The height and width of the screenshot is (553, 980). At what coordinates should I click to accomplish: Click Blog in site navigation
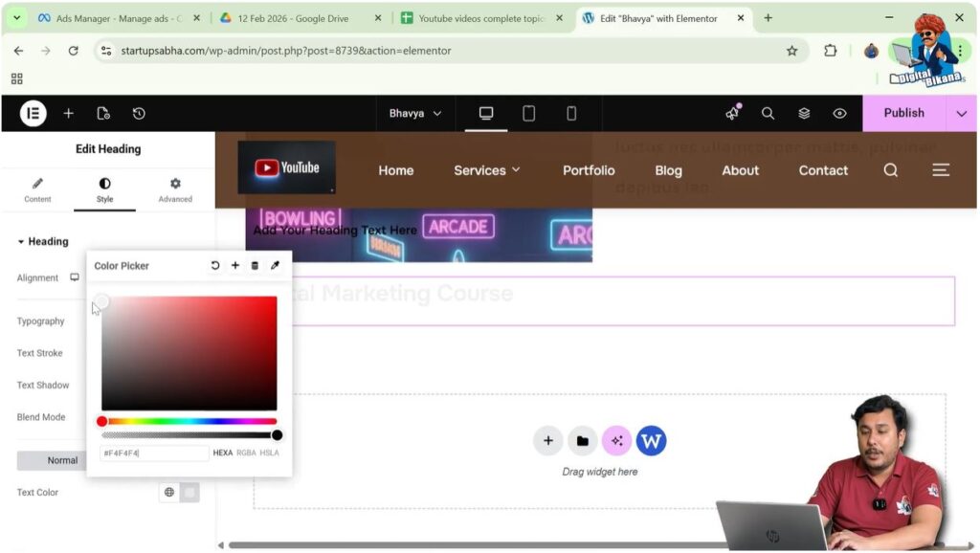point(668,170)
